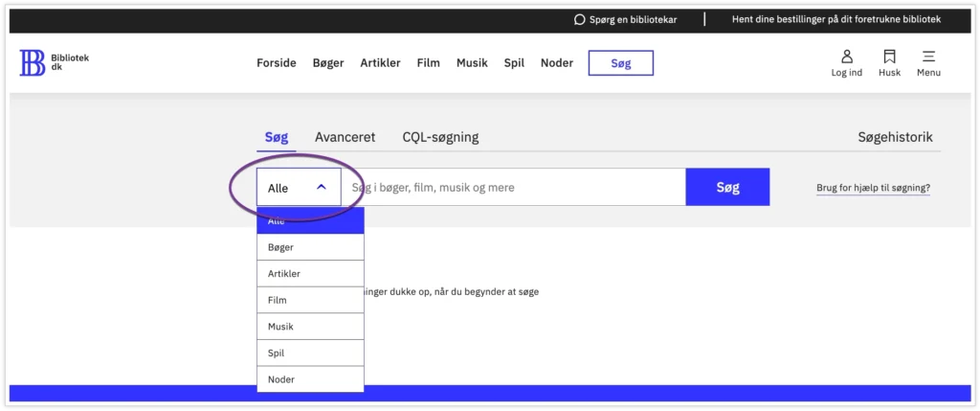This screenshot has height=411, width=980.
Task: Open Artikler in the top navigation
Action: click(380, 63)
